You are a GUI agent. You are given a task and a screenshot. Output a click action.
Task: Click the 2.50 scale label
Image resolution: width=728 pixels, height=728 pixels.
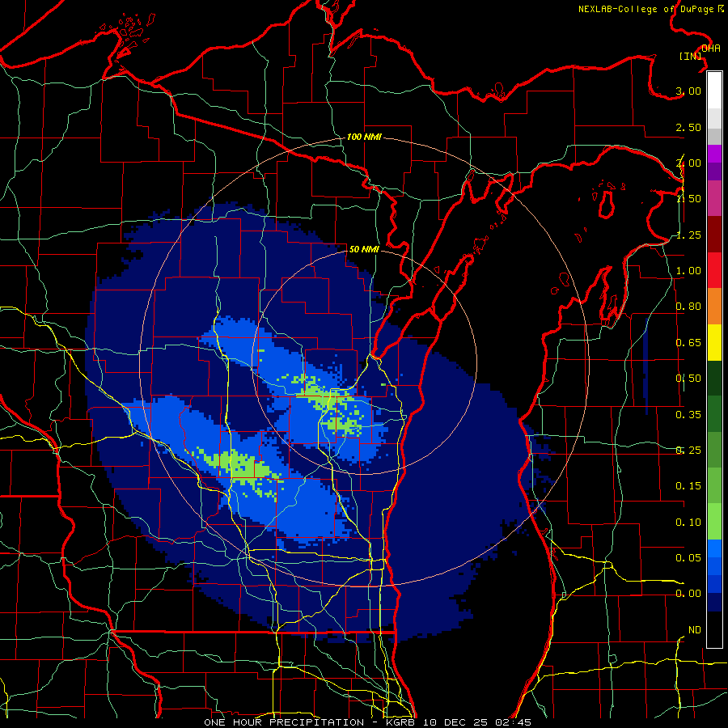(688, 127)
